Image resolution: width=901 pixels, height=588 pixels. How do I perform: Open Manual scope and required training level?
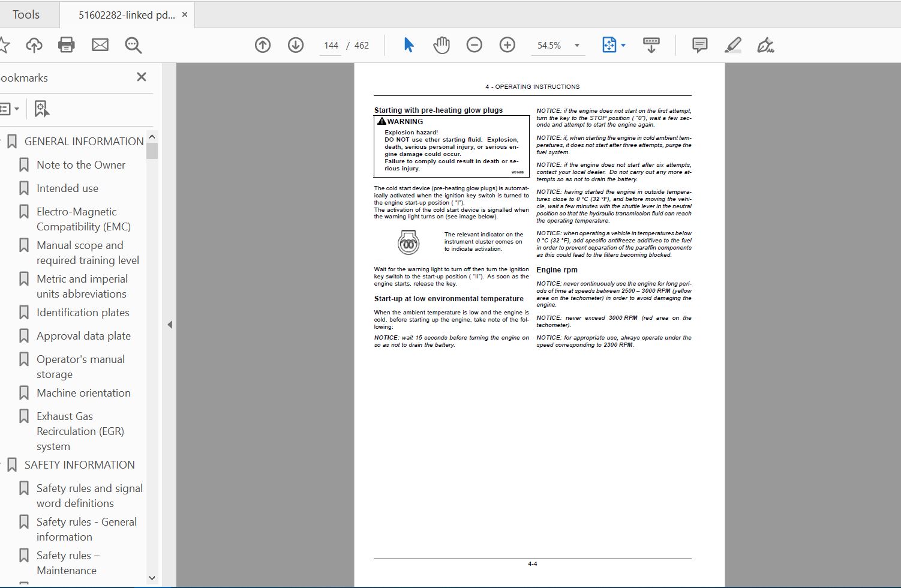[x=88, y=253]
